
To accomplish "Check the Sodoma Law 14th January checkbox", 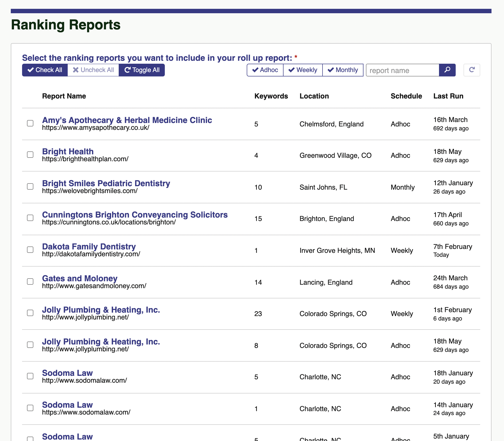I will click(x=30, y=408).
